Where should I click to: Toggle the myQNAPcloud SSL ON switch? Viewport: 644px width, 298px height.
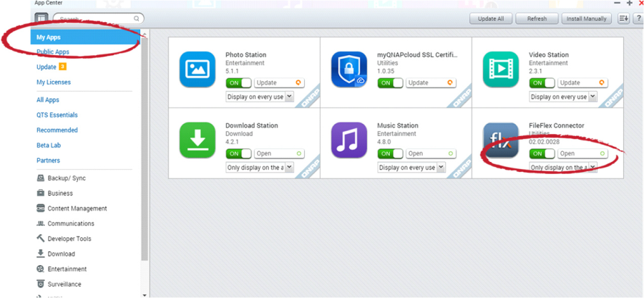[390, 82]
